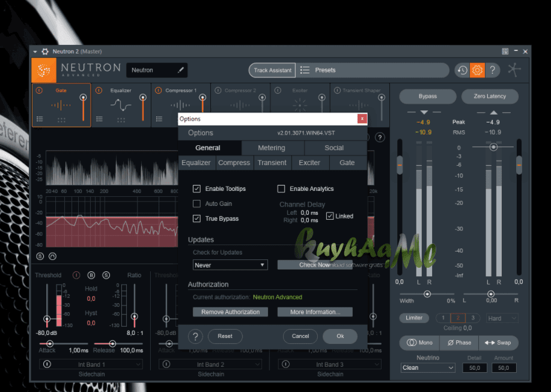Click More Information button

315,312
